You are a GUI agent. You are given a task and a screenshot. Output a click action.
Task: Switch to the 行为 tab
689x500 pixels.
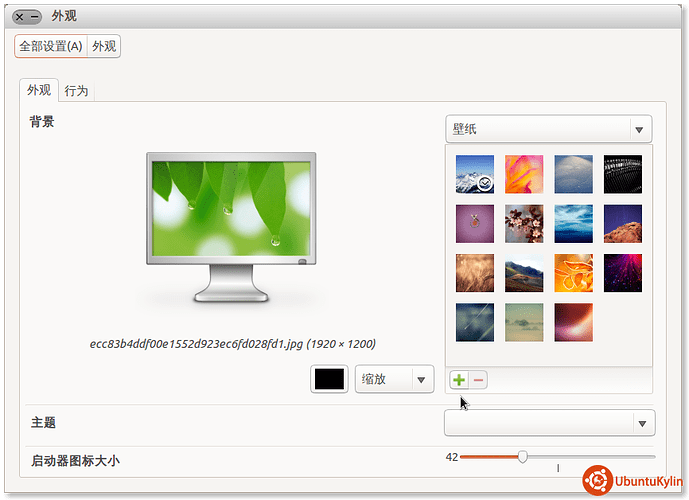[76, 91]
